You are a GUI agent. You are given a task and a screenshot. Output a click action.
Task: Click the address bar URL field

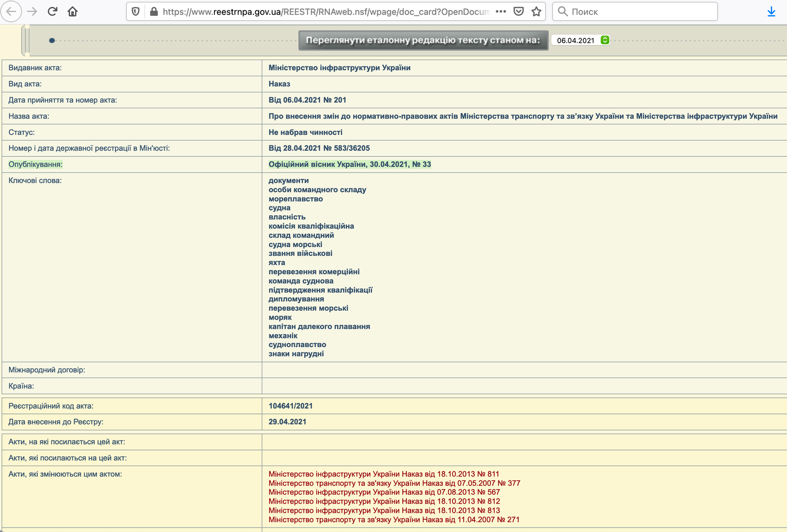pyautogui.click(x=325, y=11)
